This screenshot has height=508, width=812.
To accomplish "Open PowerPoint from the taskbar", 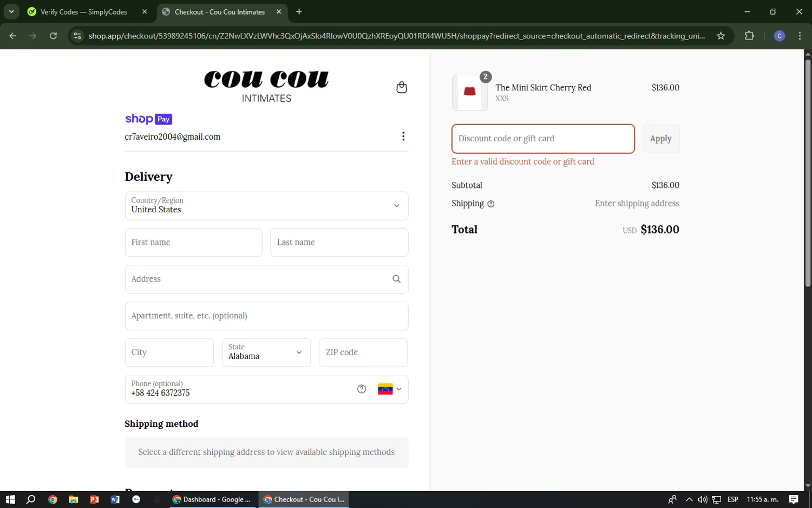I will click(94, 499).
